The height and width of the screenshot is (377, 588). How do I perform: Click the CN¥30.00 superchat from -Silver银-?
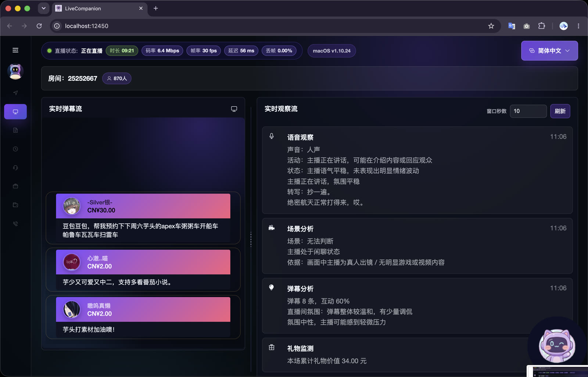pos(143,206)
